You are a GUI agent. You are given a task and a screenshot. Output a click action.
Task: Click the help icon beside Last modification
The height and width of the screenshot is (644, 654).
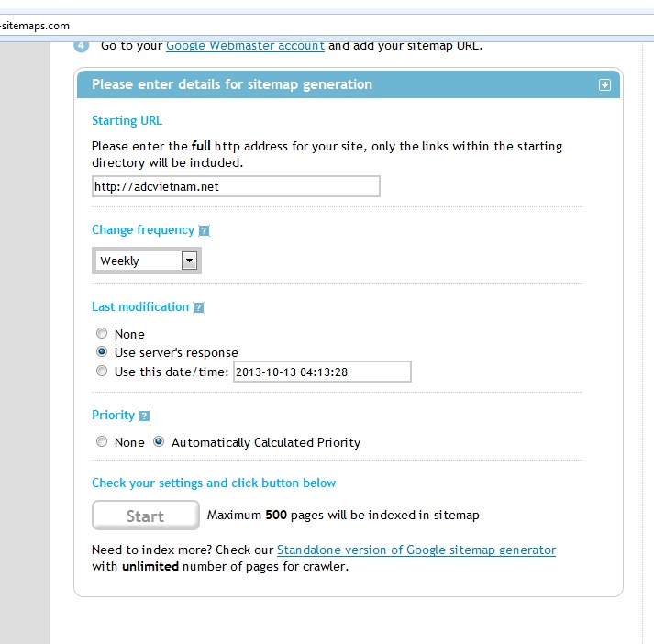click(x=198, y=308)
